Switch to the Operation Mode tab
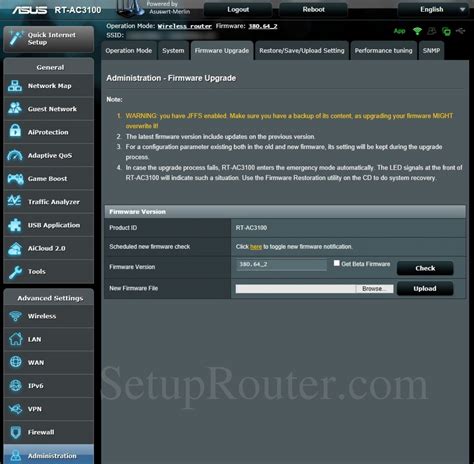Screen dimensions: 474x464 [129, 51]
